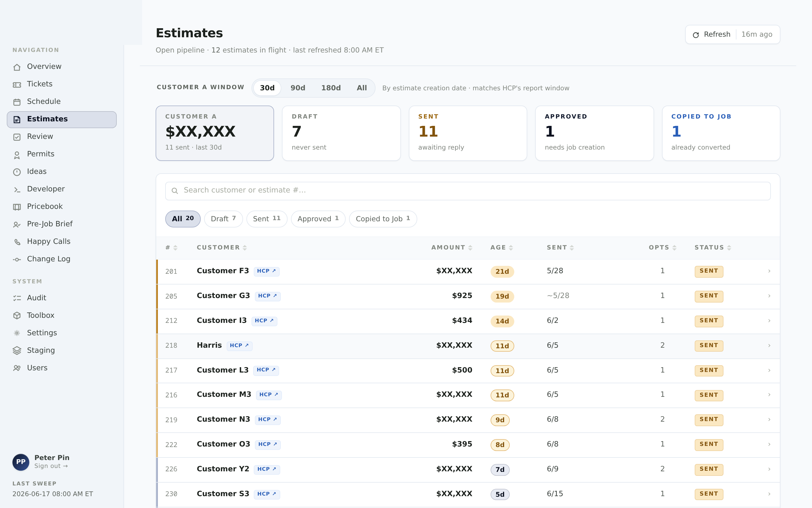Select the Draft summary card
Image resolution: width=812 pixels, height=508 pixels.
(x=341, y=133)
